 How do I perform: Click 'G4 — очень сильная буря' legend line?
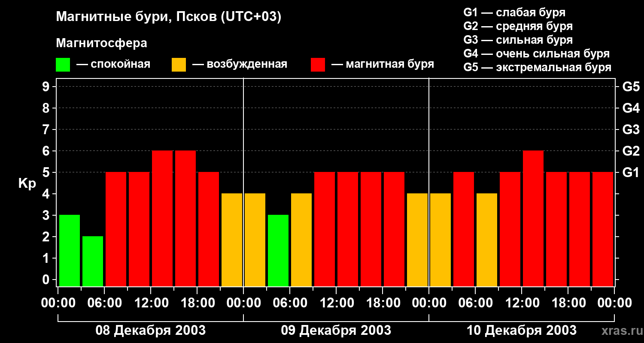[537, 54]
